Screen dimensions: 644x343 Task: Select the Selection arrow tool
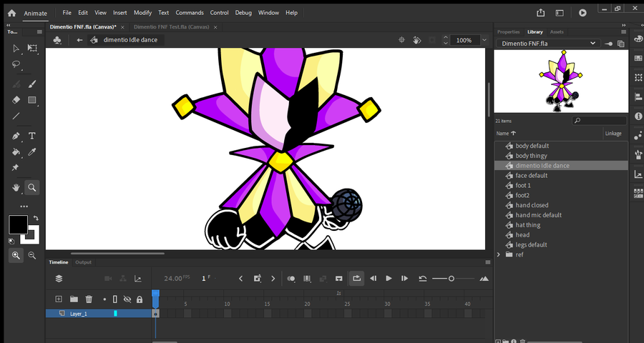pyautogui.click(x=16, y=49)
